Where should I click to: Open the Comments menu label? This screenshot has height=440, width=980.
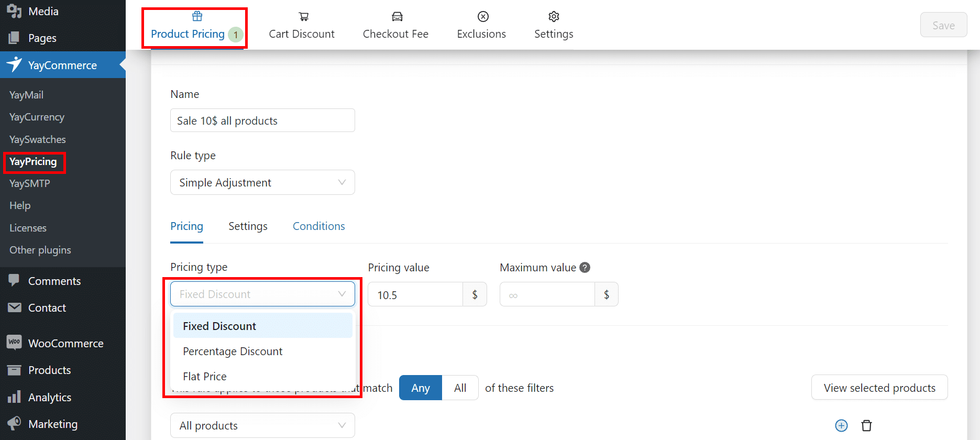tap(54, 281)
